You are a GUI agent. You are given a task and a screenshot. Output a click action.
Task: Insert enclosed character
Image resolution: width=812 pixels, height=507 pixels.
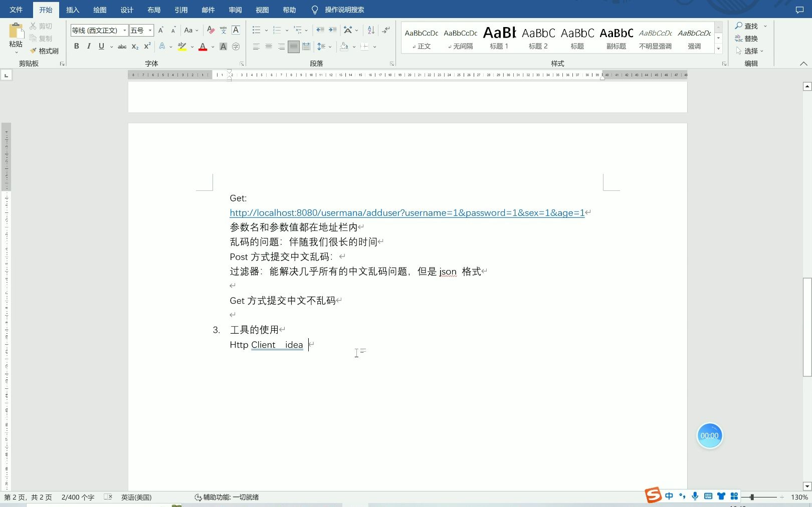click(x=236, y=47)
